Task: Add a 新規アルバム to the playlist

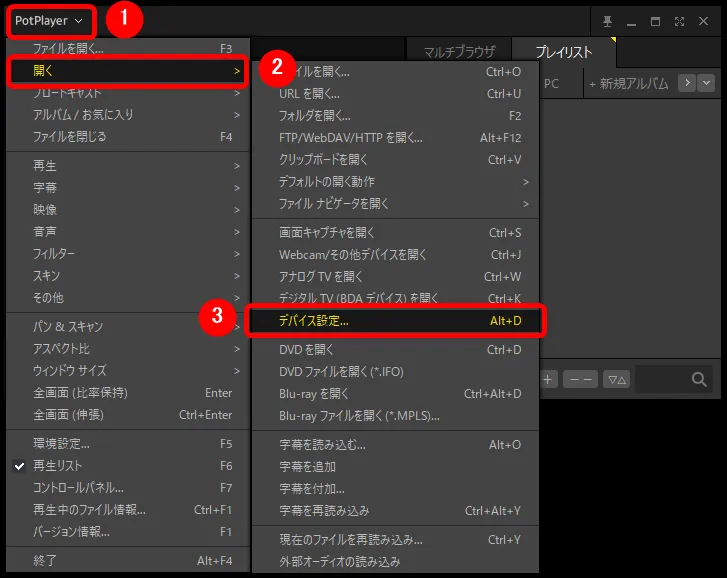Action: tap(629, 83)
